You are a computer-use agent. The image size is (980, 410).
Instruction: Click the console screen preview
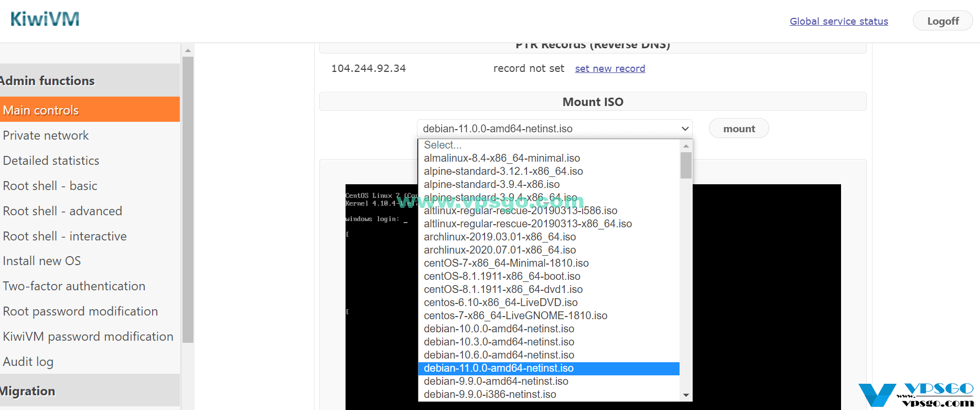click(x=593, y=297)
